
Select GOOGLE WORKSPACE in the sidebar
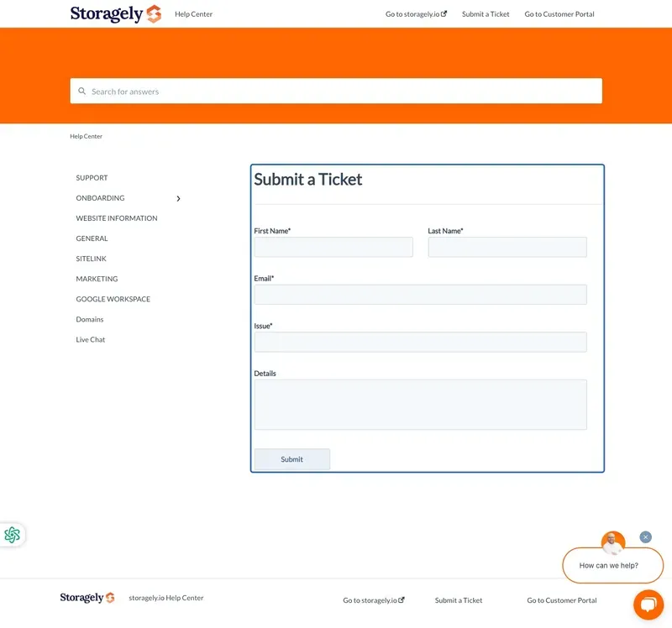click(113, 299)
